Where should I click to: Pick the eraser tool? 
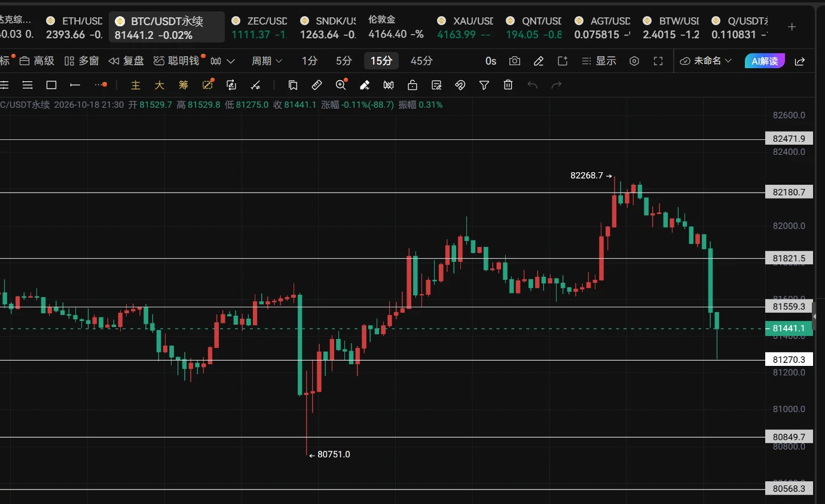pos(365,85)
